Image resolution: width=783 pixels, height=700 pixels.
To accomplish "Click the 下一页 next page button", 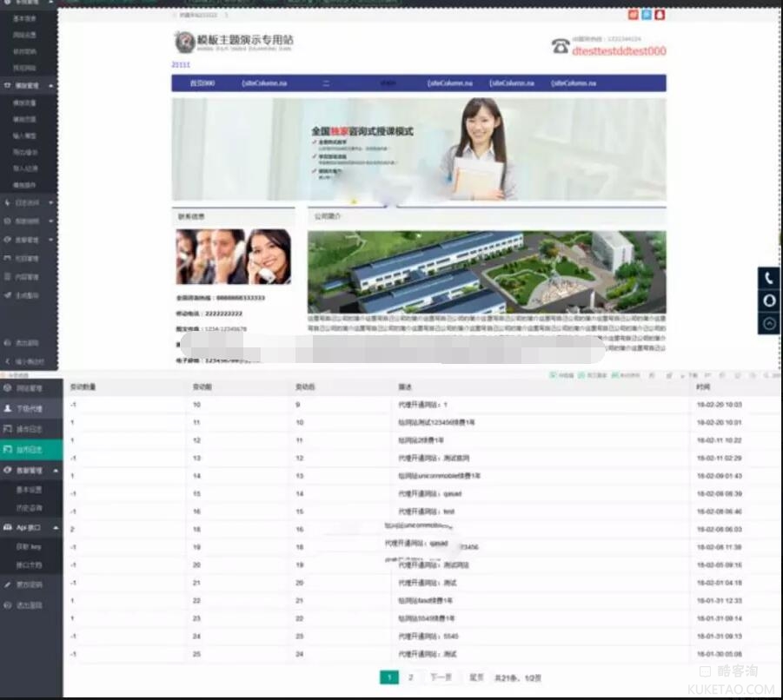I will click(441, 677).
